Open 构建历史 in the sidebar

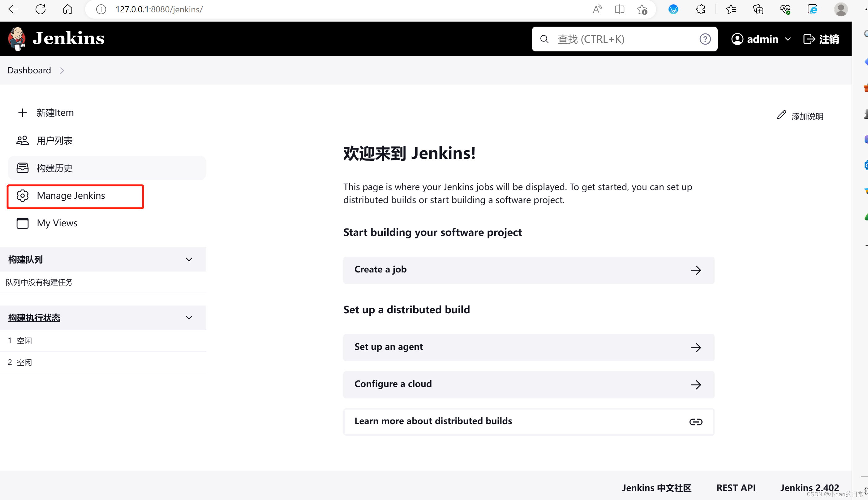pos(107,168)
